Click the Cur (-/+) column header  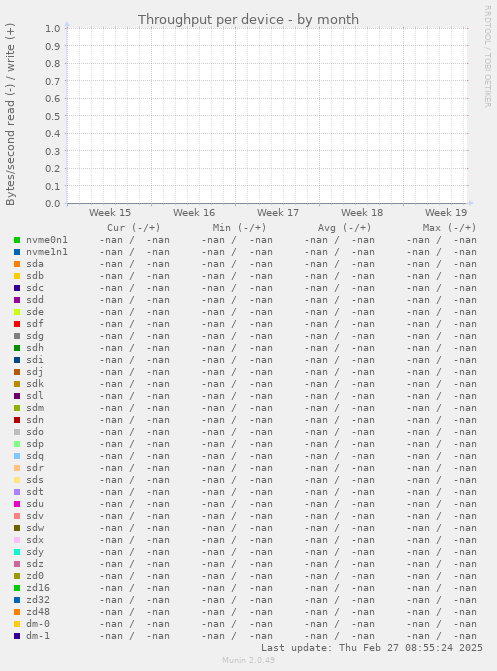[133, 228]
